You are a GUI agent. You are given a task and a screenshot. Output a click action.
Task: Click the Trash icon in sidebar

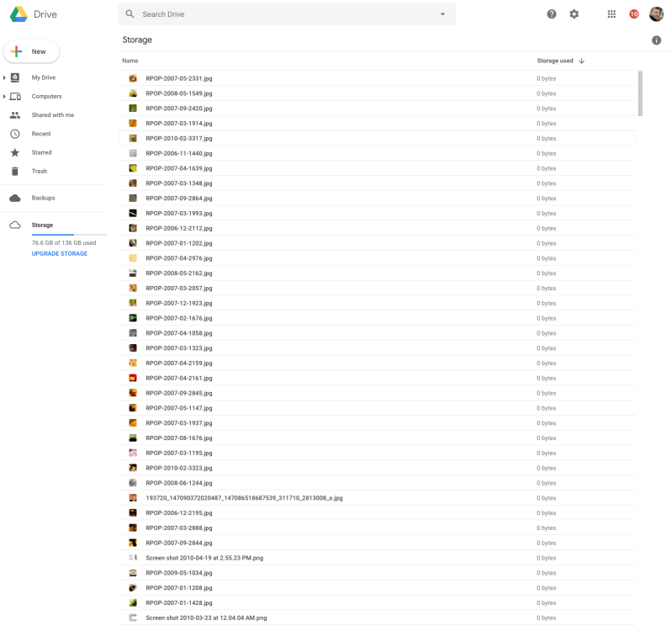click(15, 172)
